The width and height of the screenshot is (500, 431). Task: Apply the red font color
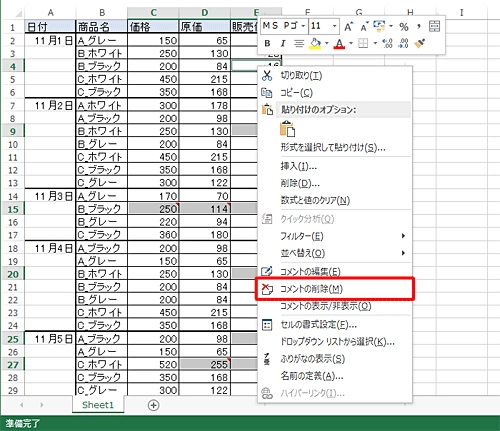(339, 43)
